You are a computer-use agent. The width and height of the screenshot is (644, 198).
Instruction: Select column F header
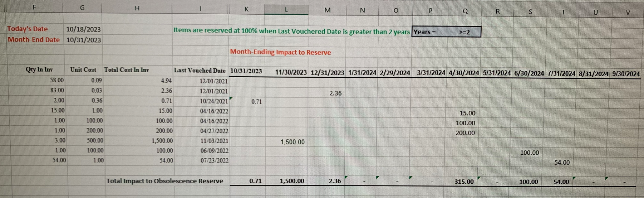(x=34, y=7)
